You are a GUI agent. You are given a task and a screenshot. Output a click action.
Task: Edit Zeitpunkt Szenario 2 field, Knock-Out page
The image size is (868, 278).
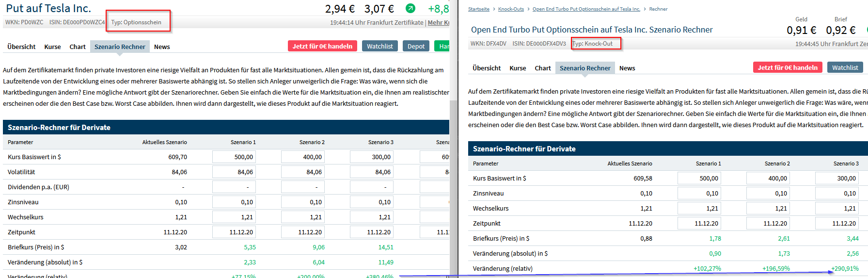click(x=768, y=223)
